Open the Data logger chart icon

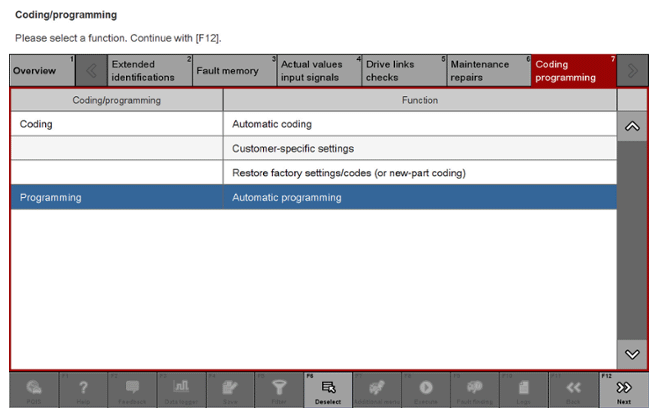(182, 390)
